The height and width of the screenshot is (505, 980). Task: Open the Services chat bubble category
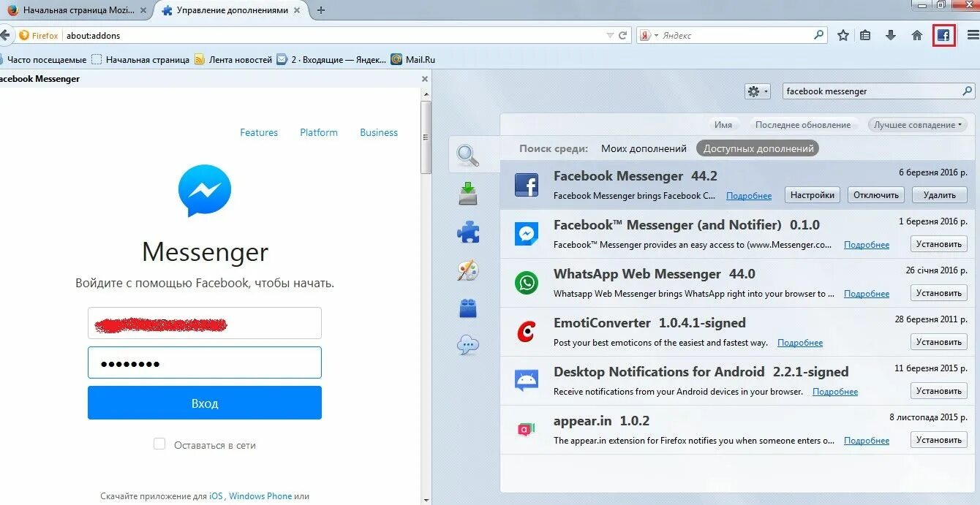467,345
